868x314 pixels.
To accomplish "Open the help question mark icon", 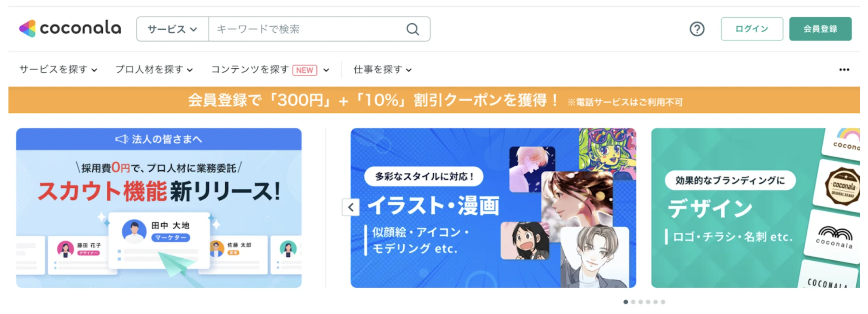I will [697, 29].
